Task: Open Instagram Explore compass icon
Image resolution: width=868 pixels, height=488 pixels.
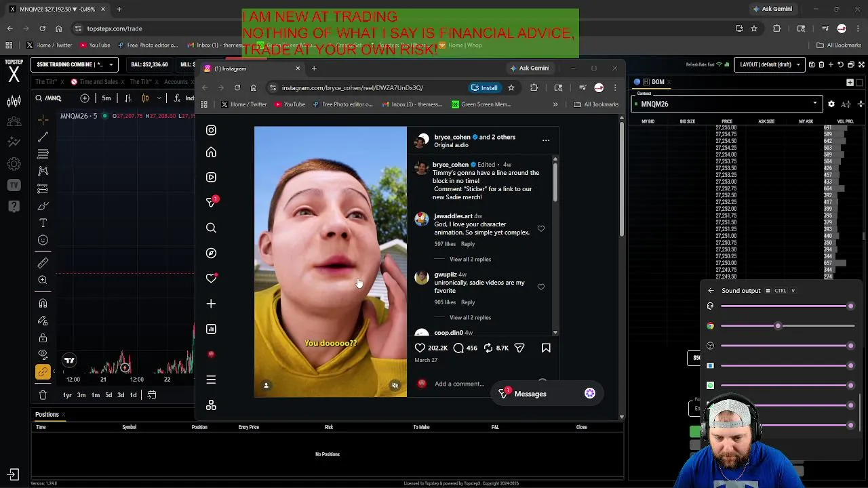Action: pyautogui.click(x=211, y=253)
